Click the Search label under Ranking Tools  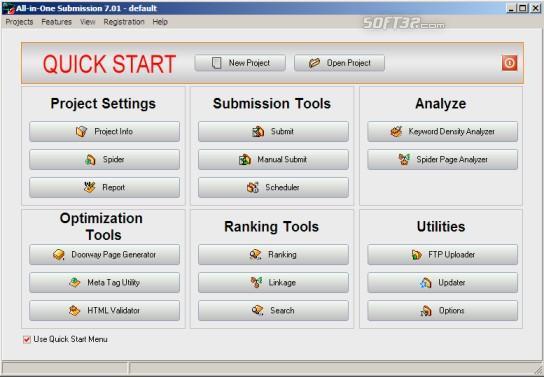coord(282,310)
